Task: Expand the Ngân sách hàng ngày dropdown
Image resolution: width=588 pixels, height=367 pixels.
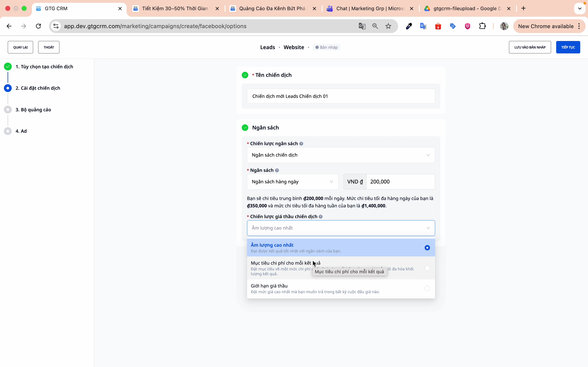Action: coord(293,182)
